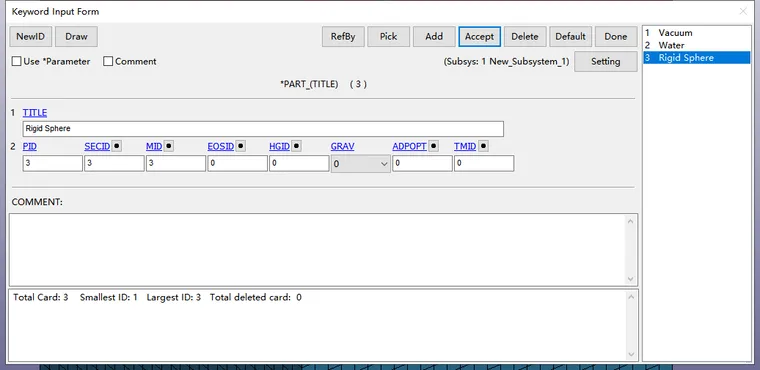Click inside the ADPOPT input field
The image size is (760, 370).
pos(422,163)
